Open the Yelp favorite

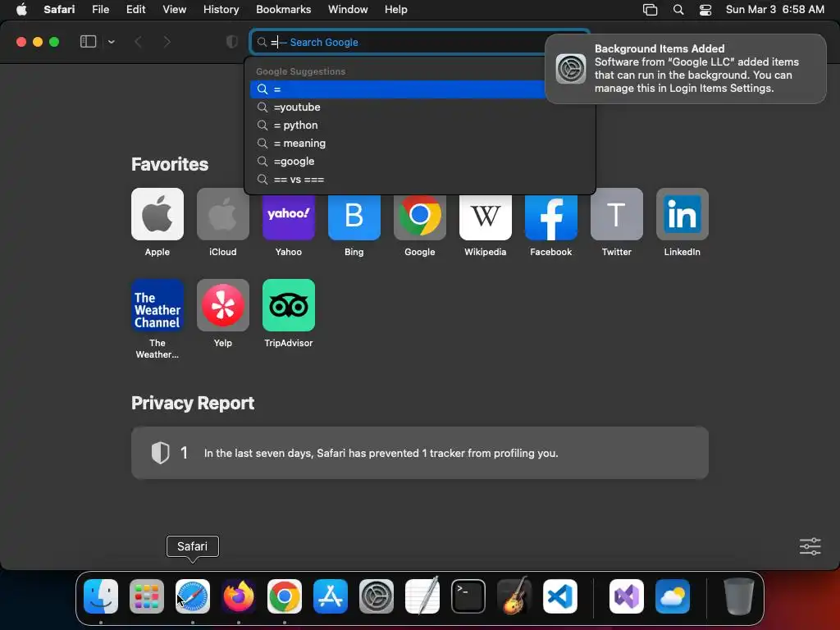click(x=223, y=305)
